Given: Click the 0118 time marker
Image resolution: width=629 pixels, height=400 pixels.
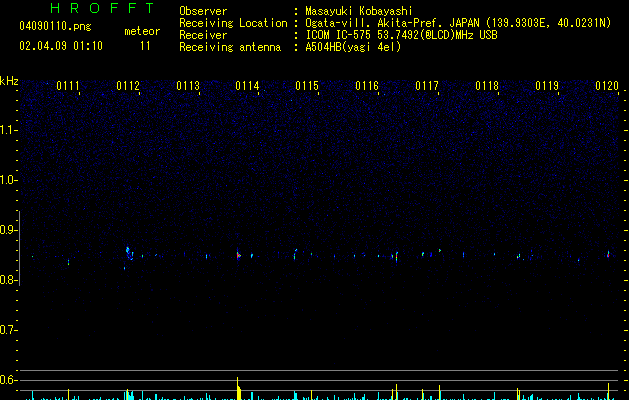Looking at the screenshot, I should tap(487, 86).
